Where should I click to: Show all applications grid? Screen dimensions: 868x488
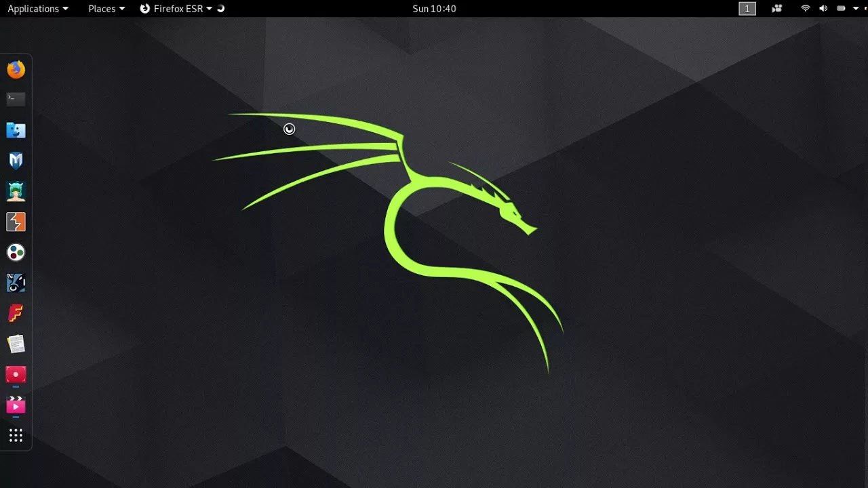(16, 435)
